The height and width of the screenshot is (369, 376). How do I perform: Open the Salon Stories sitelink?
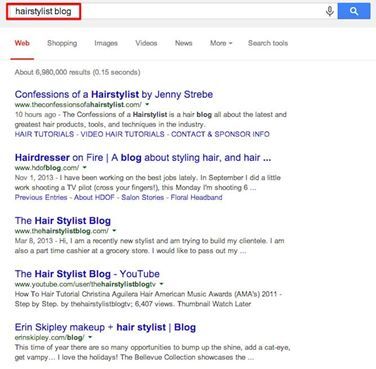(x=143, y=197)
